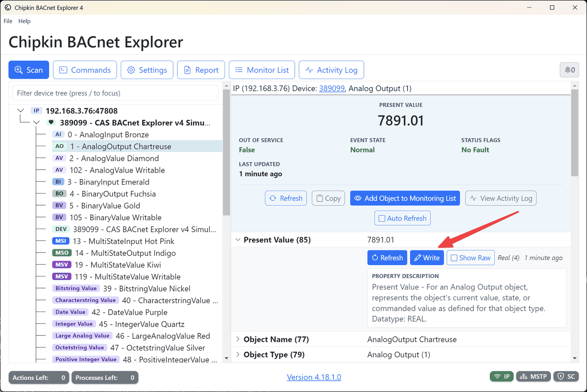Select 46 - LargeAnalogValue Red text
Screen dimensions: 587x392
pos(163,336)
